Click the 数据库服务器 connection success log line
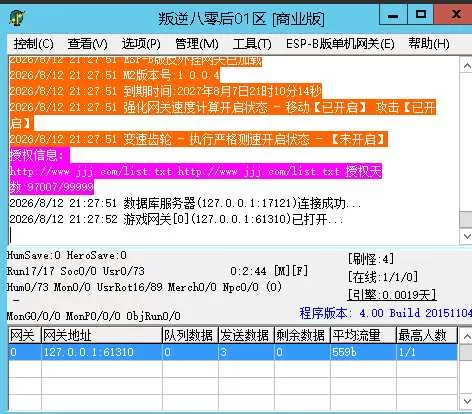Image resolution: width=472 pixels, height=414 pixels. pyautogui.click(x=185, y=203)
